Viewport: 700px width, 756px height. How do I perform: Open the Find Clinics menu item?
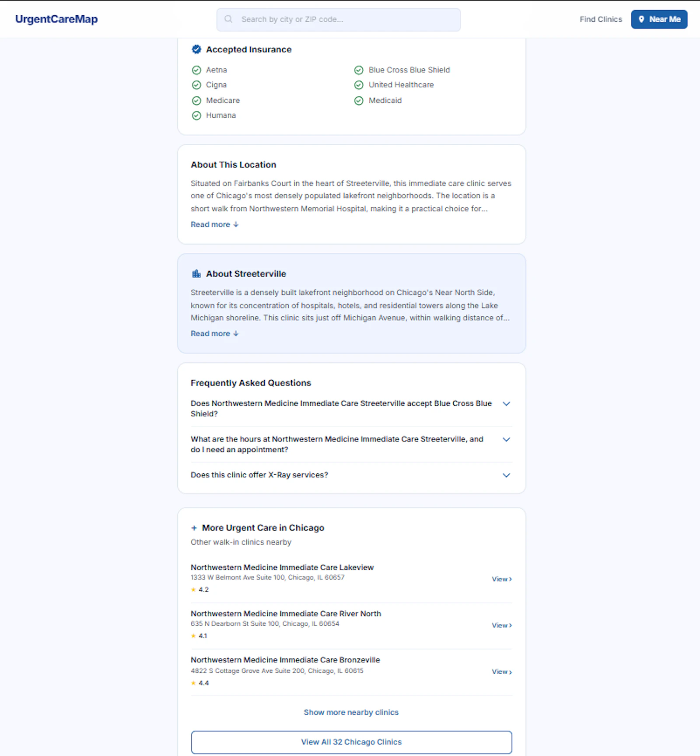click(x=601, y=19)
